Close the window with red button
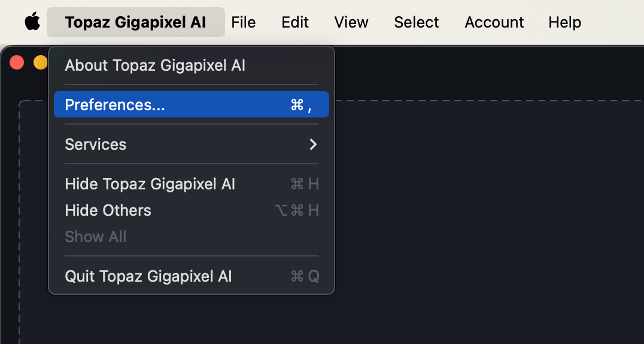Viewport: 644px width, 344px height. pos(17,62)
